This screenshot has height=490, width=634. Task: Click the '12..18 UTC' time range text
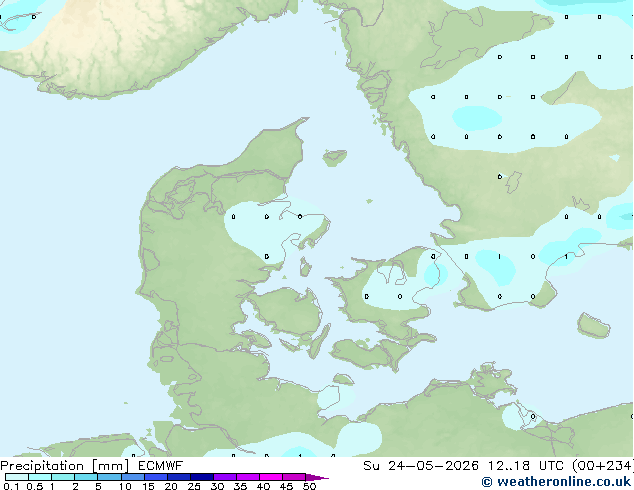526,466
